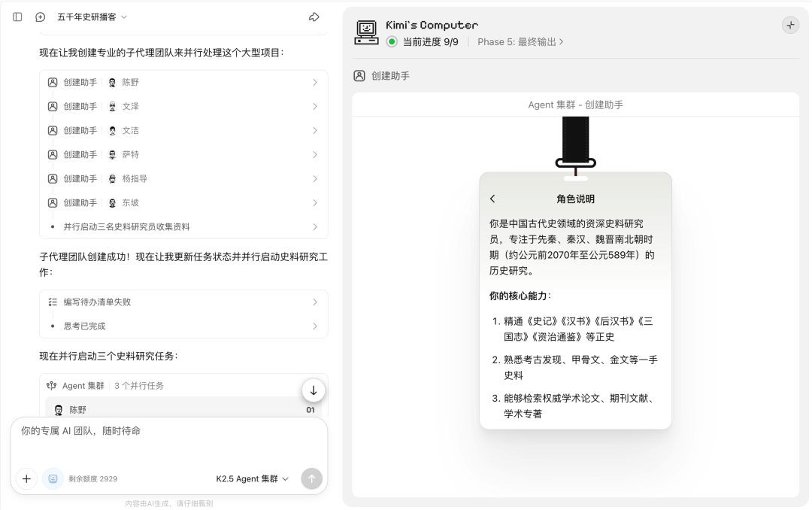Open 创建助手 row for 文泽
The image size is (812, 510).
tap(183, 106)
